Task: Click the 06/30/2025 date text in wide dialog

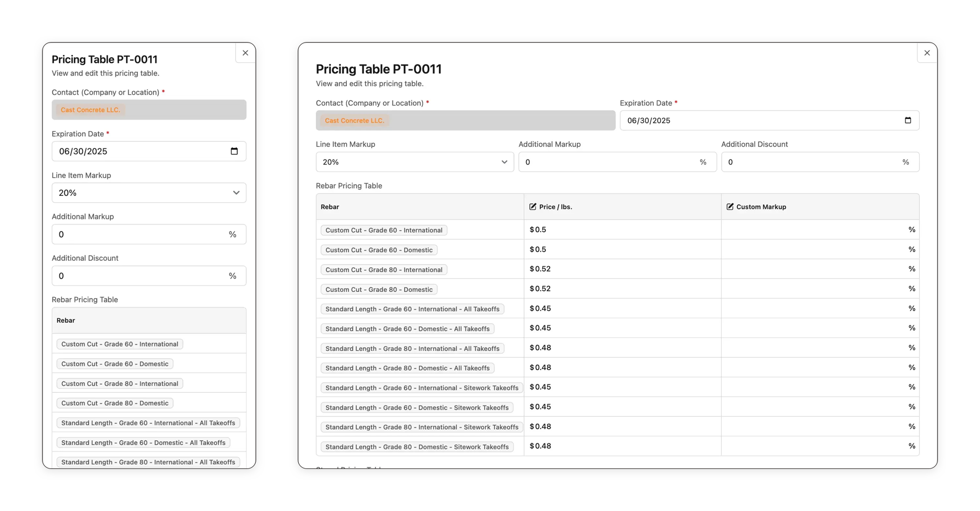Action: (648, 120)
